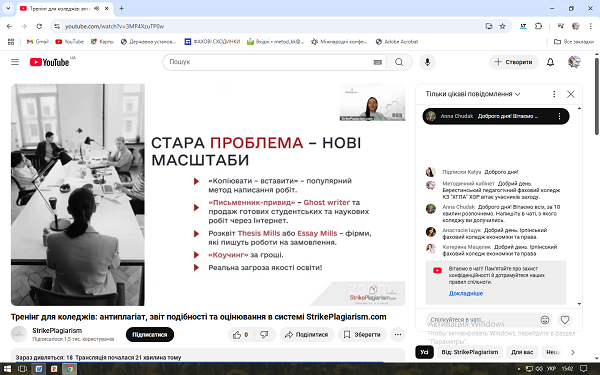The image size is (600, 375).
Task: Send a heart reaction in chat
Action: pos(565,320)
